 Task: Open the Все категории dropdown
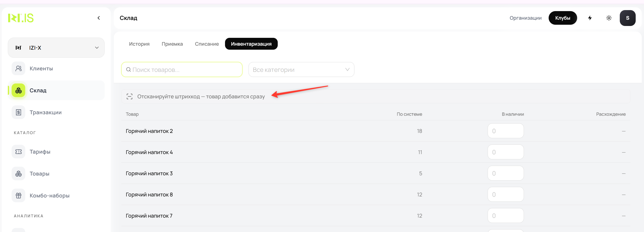[x=301, y=70]
